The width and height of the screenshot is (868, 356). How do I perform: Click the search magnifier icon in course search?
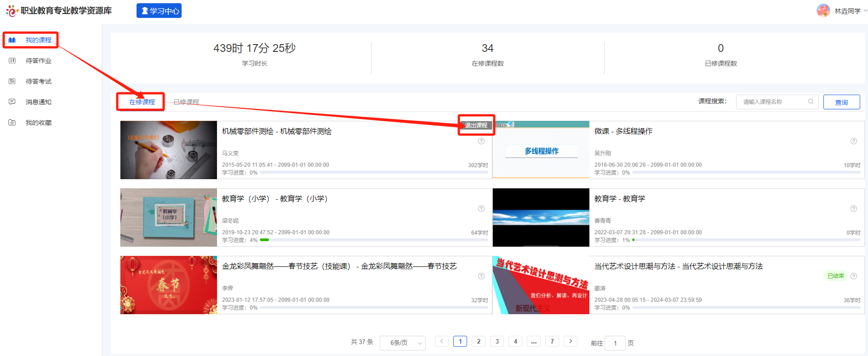811,102
